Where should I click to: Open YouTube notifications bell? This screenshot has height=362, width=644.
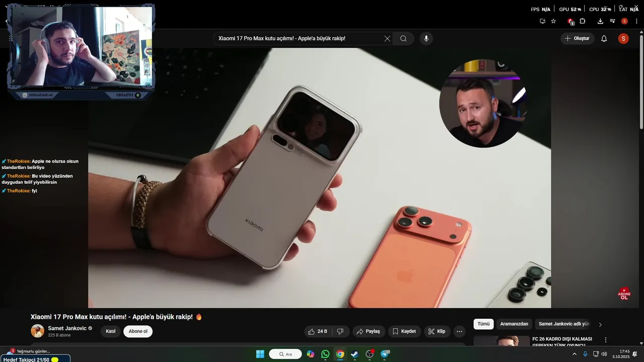(x=604, y=39)
